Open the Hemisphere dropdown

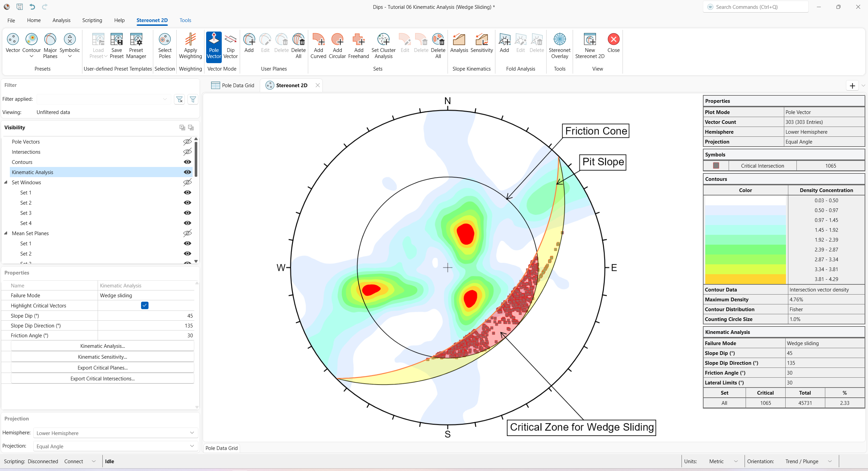192,433
